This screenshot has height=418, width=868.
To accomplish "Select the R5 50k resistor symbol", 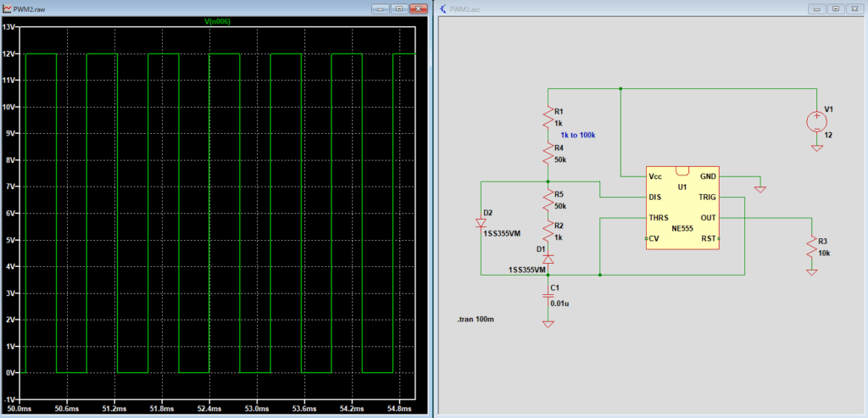I will click(x=548, y=200).
